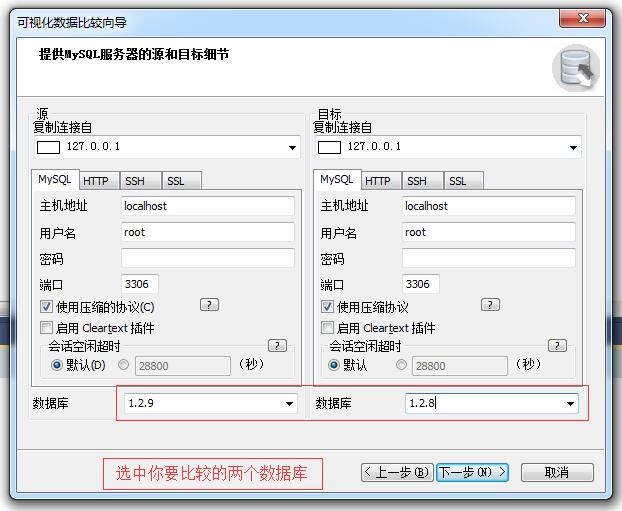Enable source 启用 Cleartext 插件 checkbox
622x511 pixels.
[x=47, y=328]
